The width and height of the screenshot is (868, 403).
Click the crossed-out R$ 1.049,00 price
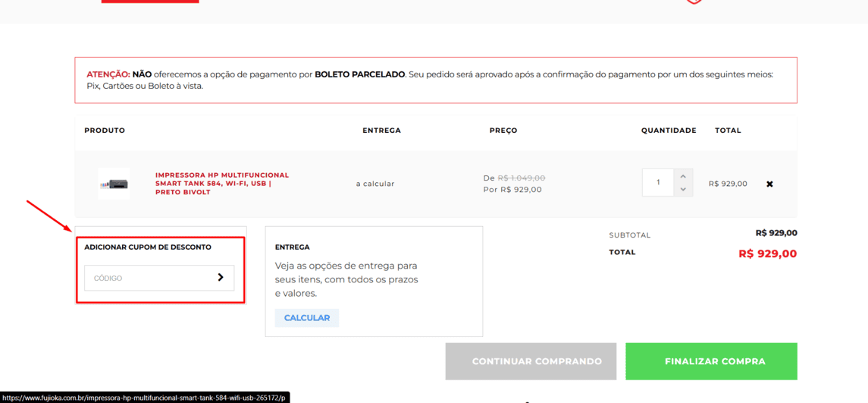click(x=522, y=178)
